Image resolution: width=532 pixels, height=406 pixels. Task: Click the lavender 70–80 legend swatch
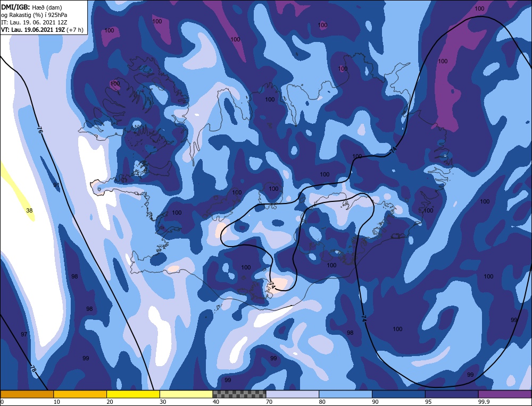(x=293, y=394)
